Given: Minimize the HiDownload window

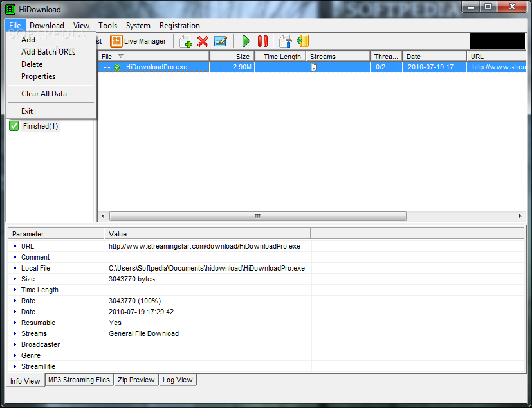Looking at the screenshot, I should tap(471, 6).
